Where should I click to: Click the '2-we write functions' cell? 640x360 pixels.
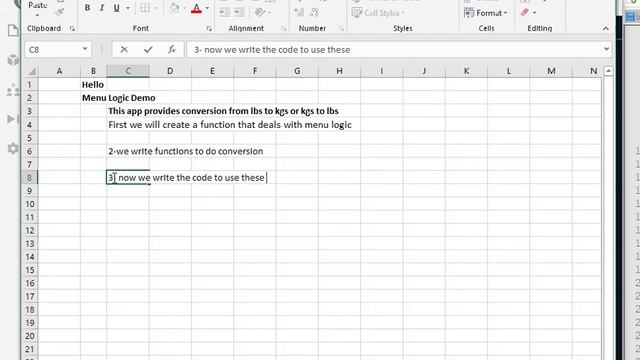coord(186,151)
